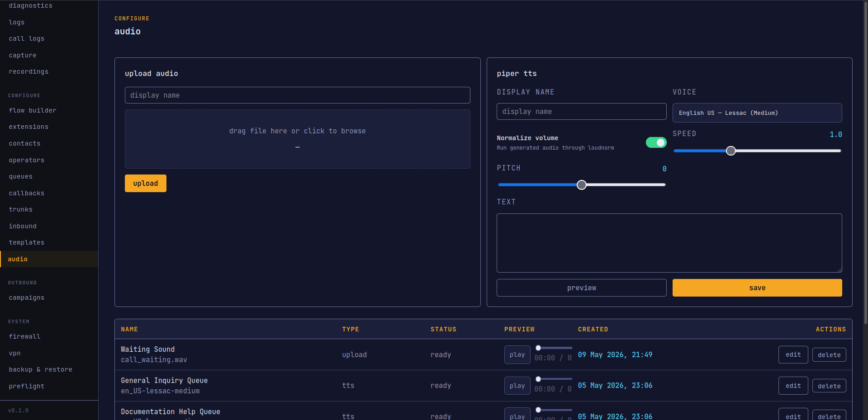Click call_waiting.wav filename text

pyautogui.click(x=154, y=360)
